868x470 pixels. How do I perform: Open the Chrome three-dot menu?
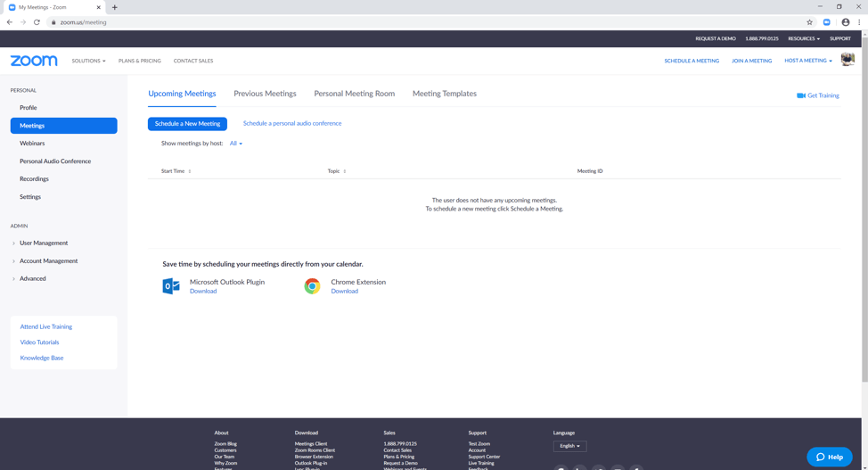tap(859, 22)
